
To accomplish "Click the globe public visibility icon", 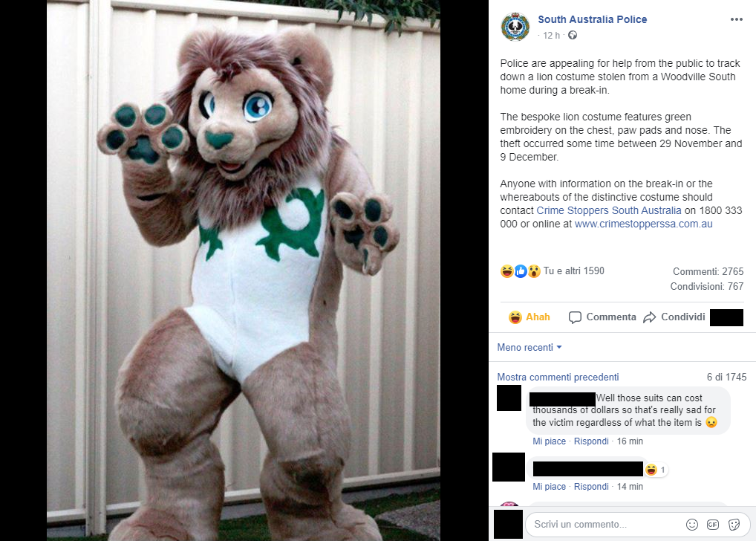I will pyautogui.click(x=573, y=35).
